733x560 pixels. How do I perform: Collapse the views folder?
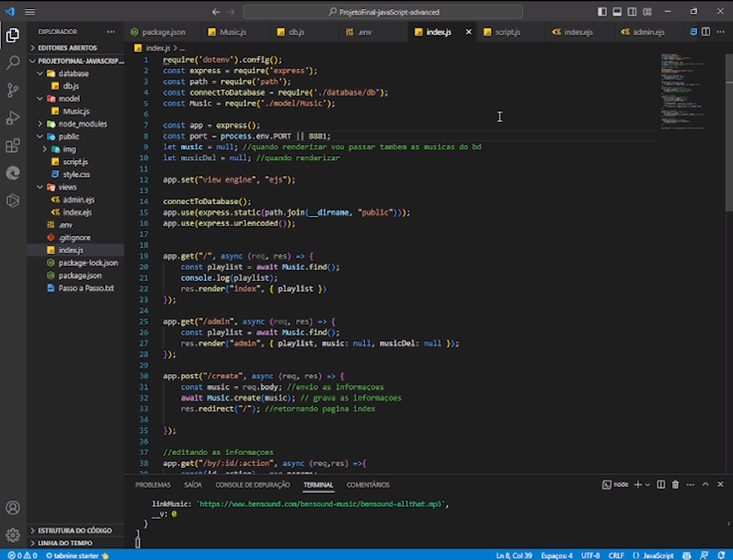point(67,187)
